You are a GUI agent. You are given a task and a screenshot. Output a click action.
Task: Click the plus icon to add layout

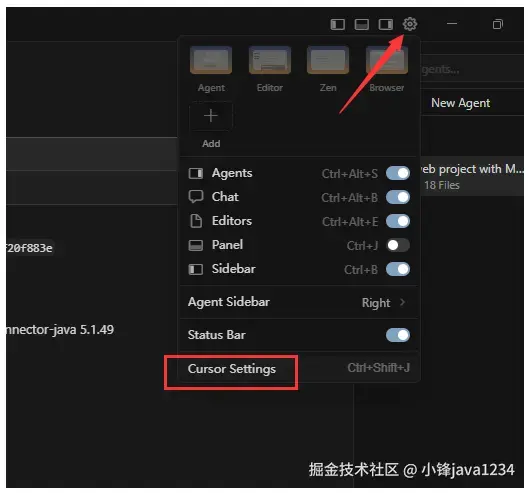pyautogui.click(x=211, y=116)
